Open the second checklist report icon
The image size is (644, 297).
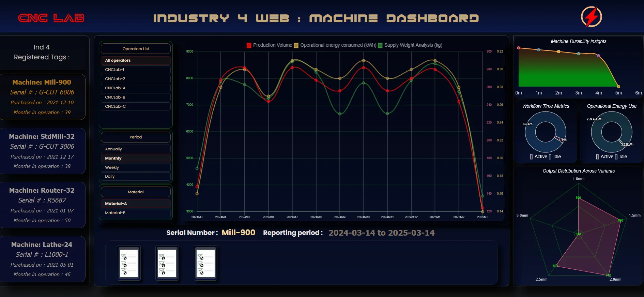167,263
